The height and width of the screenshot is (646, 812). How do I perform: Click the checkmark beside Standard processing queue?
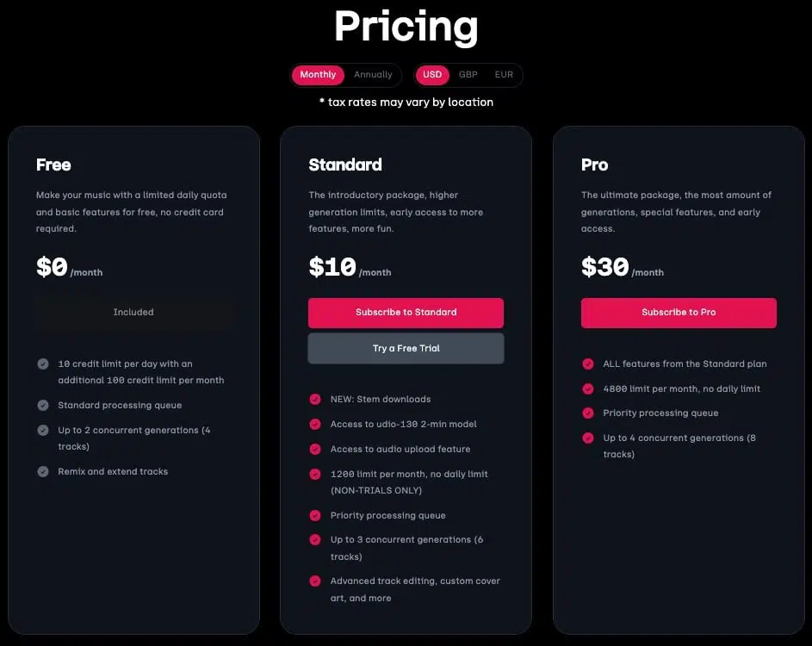(43, 405)
